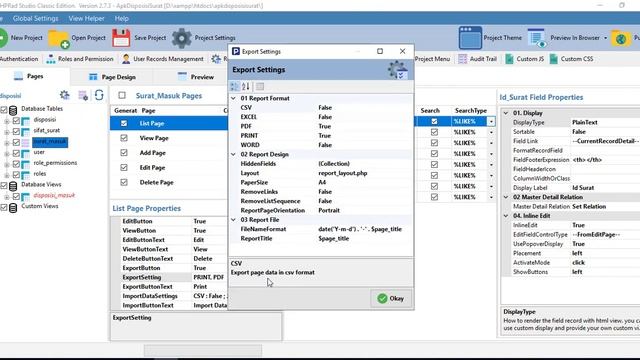Open the Custom CSS icon
Image resolution: width=640 pixels, height=360 pixels.
tap(553, 59)
